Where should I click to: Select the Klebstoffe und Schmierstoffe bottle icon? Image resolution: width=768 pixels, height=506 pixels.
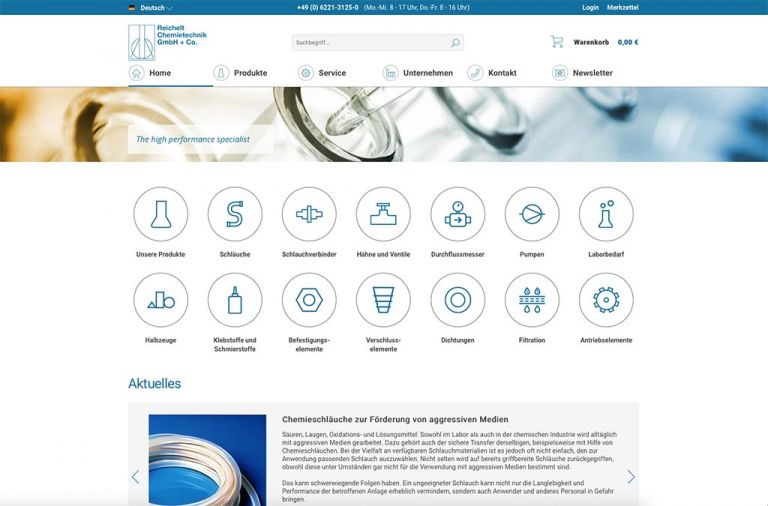click(235, 300)
